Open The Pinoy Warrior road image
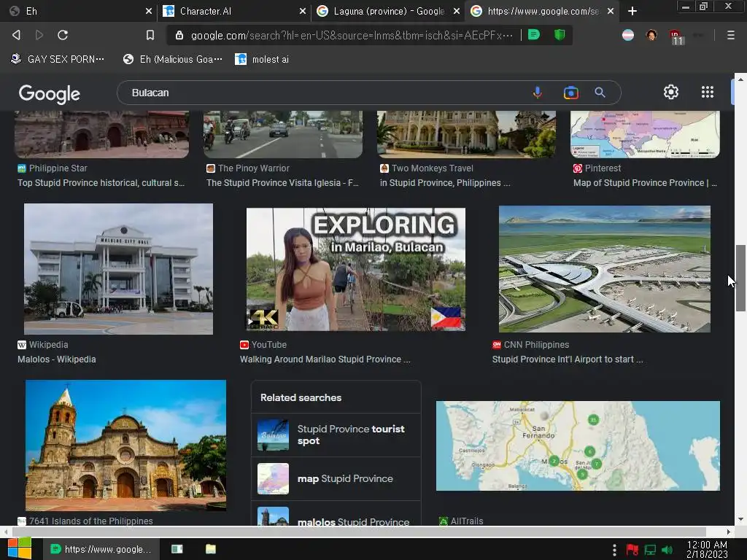747x560 pixels. (x=283, y=134)
